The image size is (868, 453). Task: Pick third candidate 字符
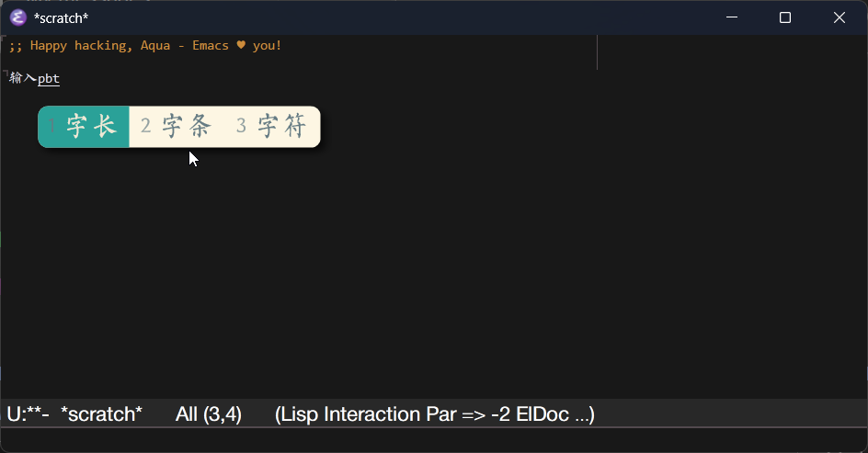[271, 127]
